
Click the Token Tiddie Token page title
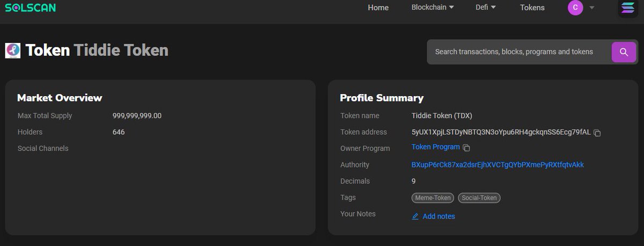[97, 50]
